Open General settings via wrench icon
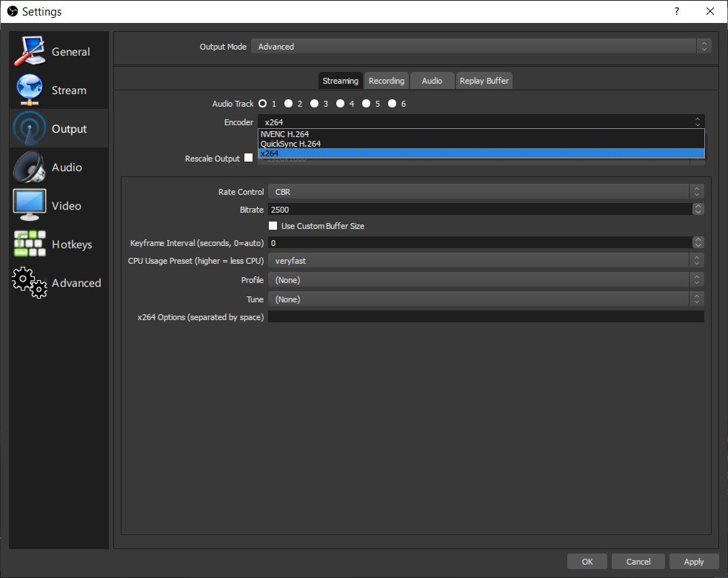Image resolution: width=728 pixels, height=578 pixels. pos(30,52)
